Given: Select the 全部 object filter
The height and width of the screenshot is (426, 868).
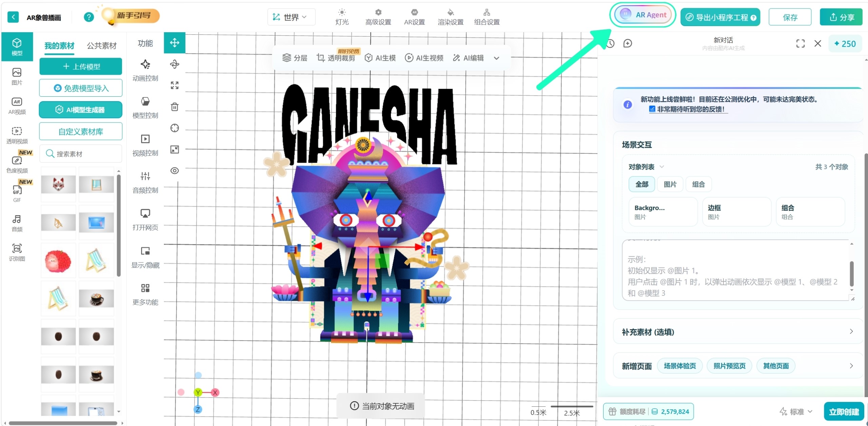Looking at the screenshot, I should click(x=642, y=184).
